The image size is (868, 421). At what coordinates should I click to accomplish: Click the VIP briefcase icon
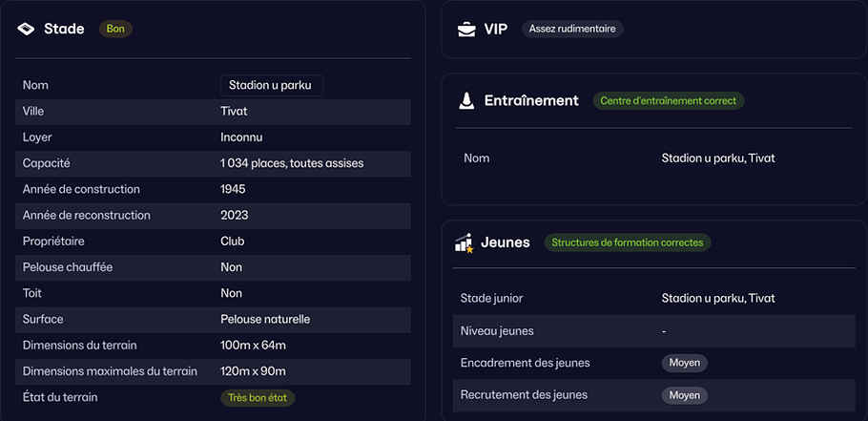[x=466, y=30]
